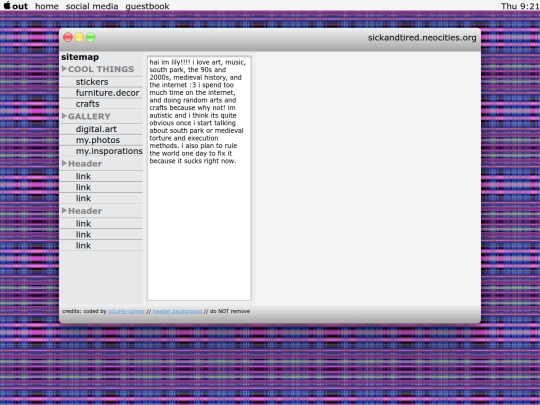
Task: Click inside the about me text box
Action: click(x=199, y=178)
